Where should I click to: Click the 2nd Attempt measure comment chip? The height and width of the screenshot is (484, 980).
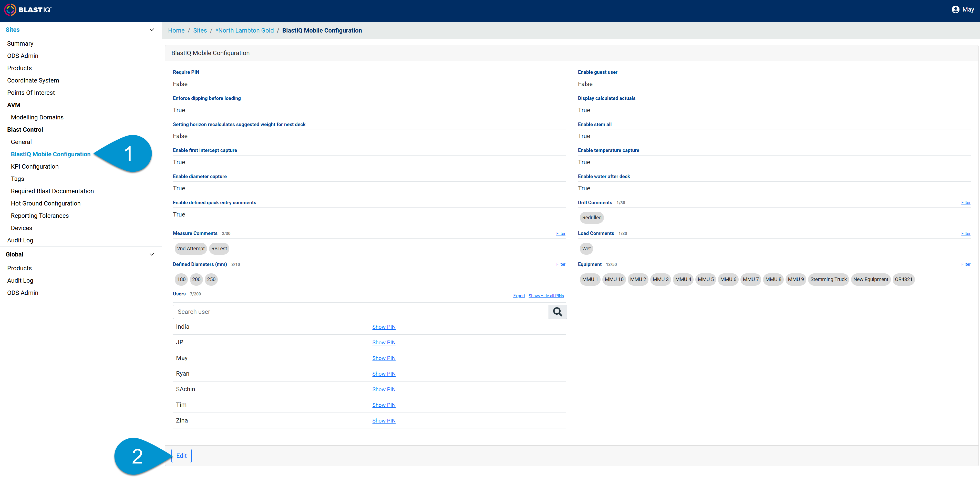point(191,249)
